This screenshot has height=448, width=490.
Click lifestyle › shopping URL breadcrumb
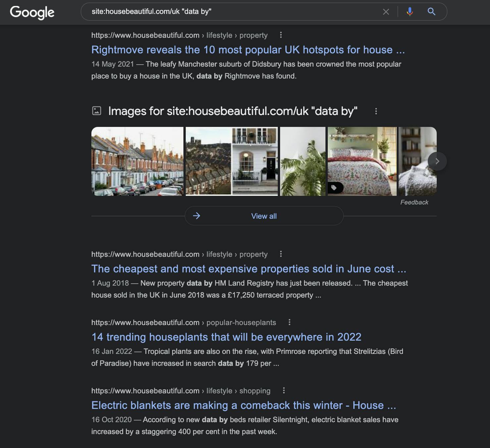point(181,391)
